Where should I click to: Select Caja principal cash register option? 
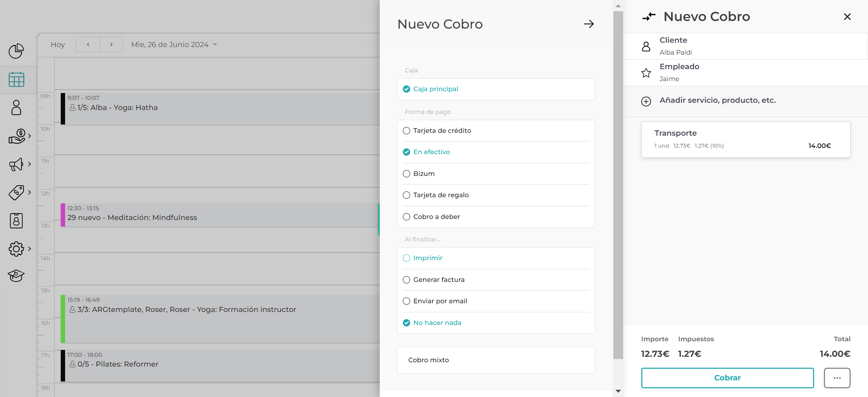[496, 89]
